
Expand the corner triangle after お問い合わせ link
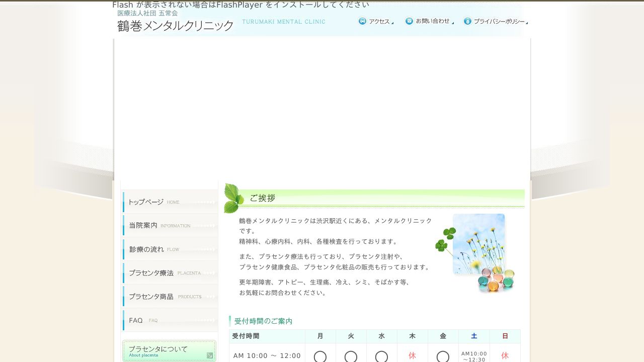pyautogui.click(x=453, y=23)
